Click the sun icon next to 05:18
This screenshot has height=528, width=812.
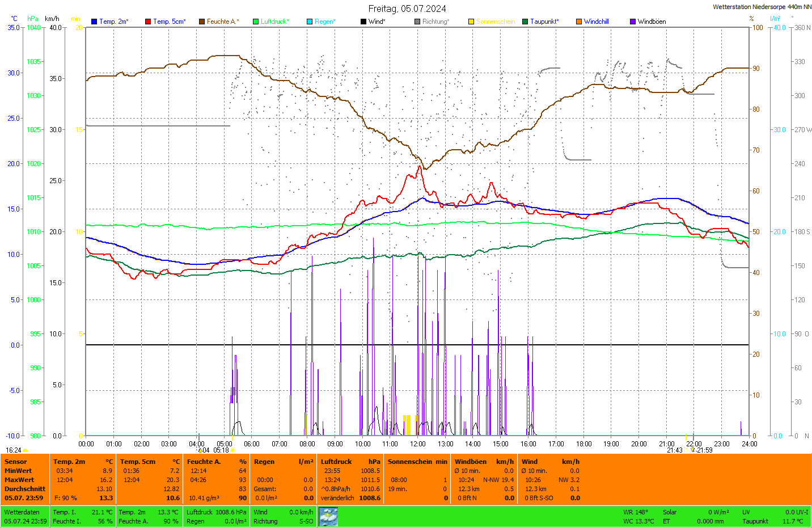click(232, 450)
